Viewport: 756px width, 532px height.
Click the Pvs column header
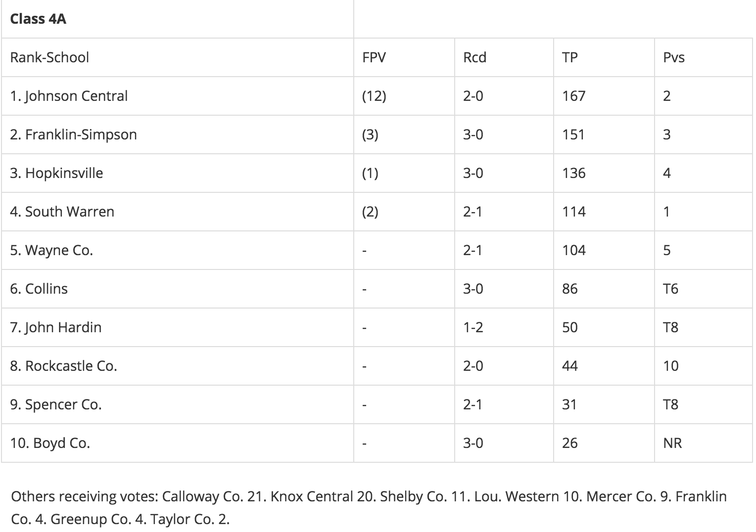[x=674, y=57]
